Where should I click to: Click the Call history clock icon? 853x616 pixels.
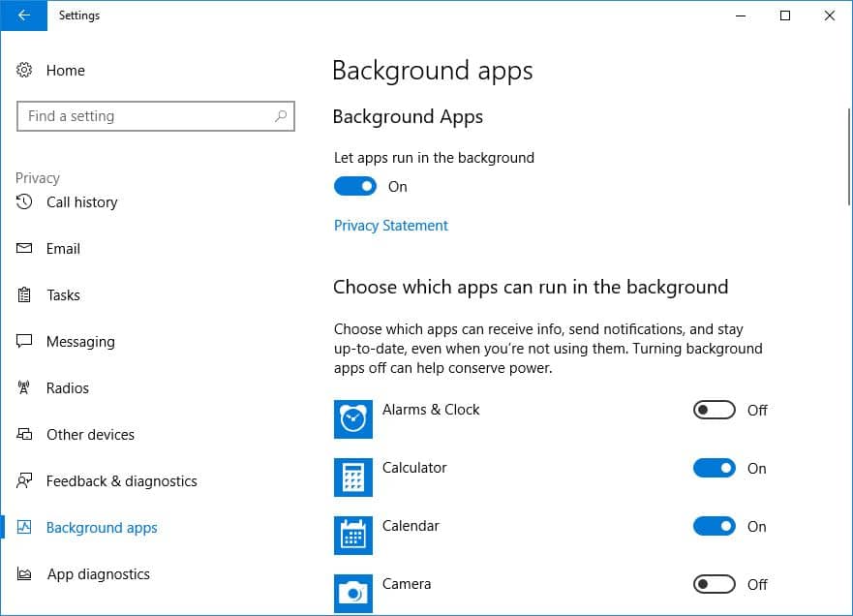[x=25, y=202]
